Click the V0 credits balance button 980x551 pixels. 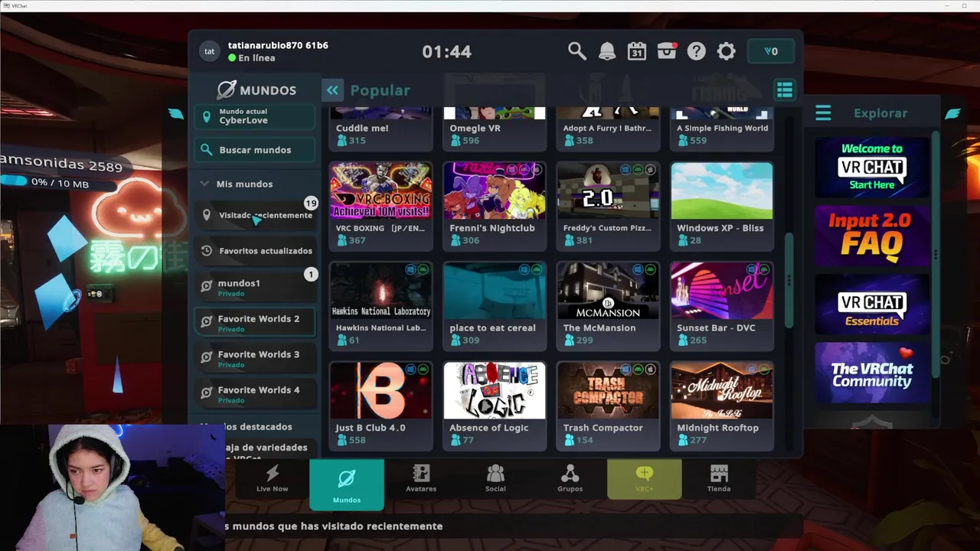[x=771, y=51]
